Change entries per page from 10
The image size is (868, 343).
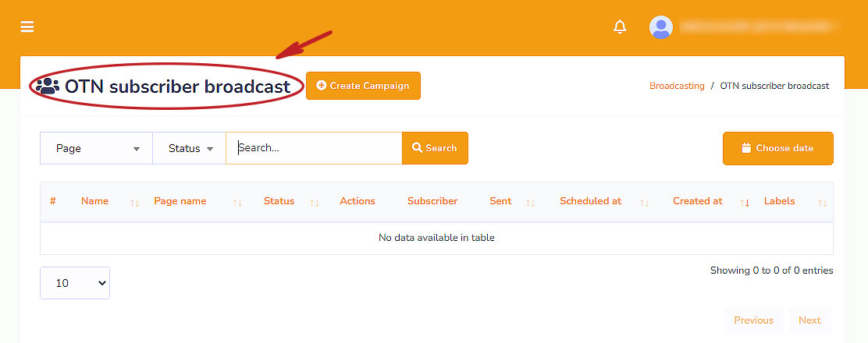pyautogui.click(x=75, y=283)
